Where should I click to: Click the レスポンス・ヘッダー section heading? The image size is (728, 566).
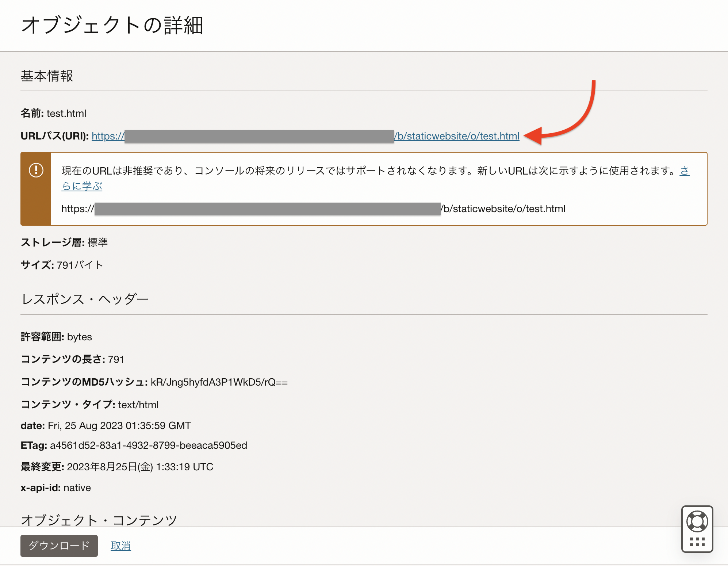coord(85,299)
